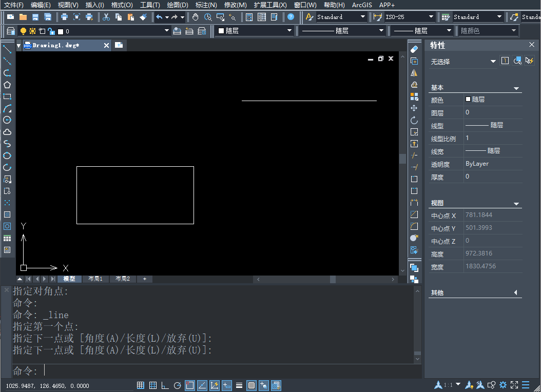
Task: Click the Cut scissors icon
Action: [x=106, y=17]
